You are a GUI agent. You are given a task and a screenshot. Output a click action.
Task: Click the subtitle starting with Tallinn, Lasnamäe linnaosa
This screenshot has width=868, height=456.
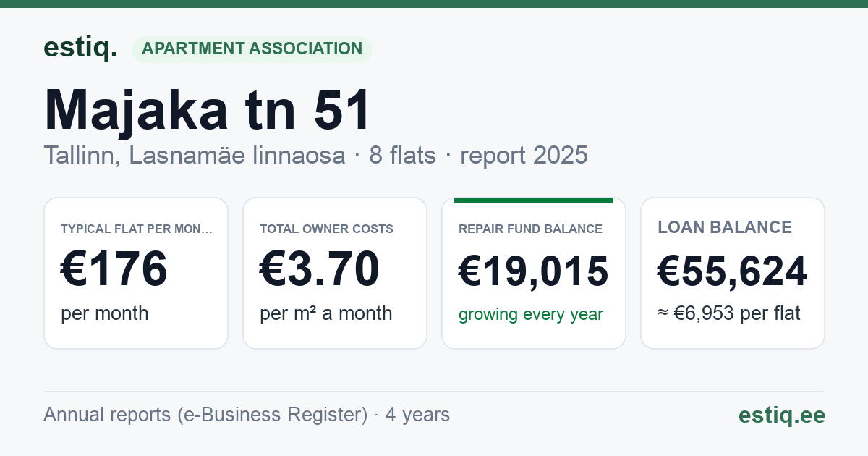tap(315, 156)
